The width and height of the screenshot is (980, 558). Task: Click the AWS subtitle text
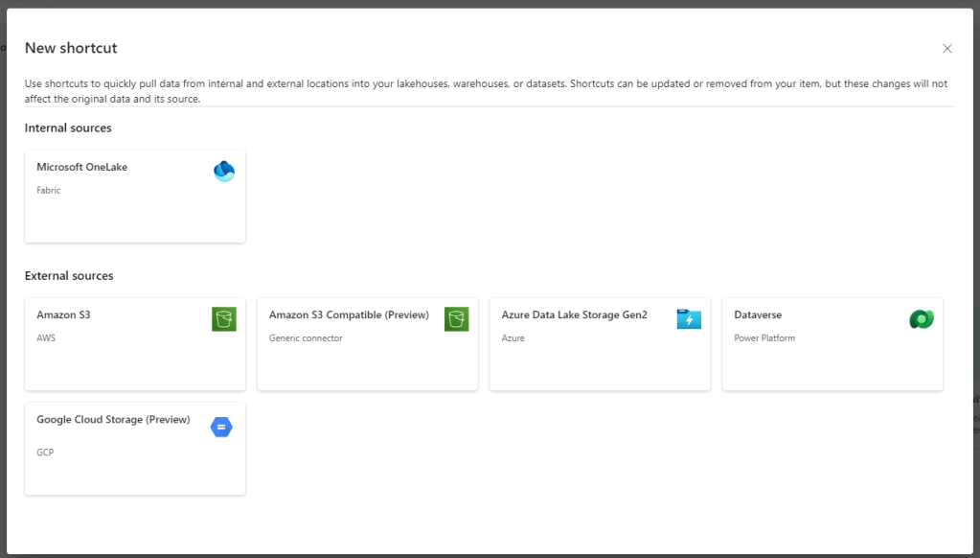tap(46, 338)
